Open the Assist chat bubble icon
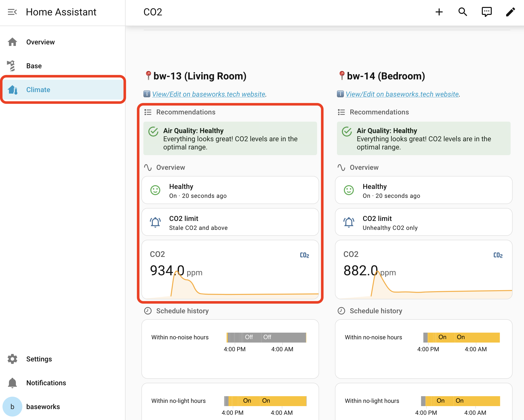This screenshot has width=524, height=420. click(x=487, y=12)
